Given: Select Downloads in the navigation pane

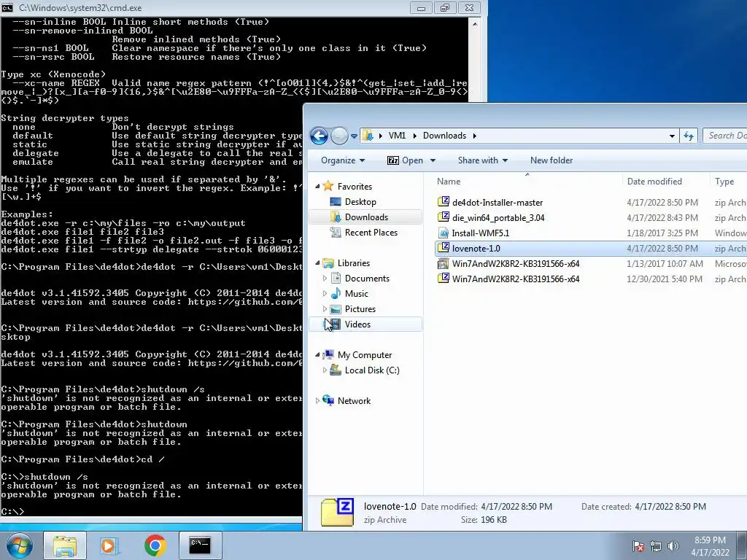Looking at the screenshot, I should (x=366, y=217).
